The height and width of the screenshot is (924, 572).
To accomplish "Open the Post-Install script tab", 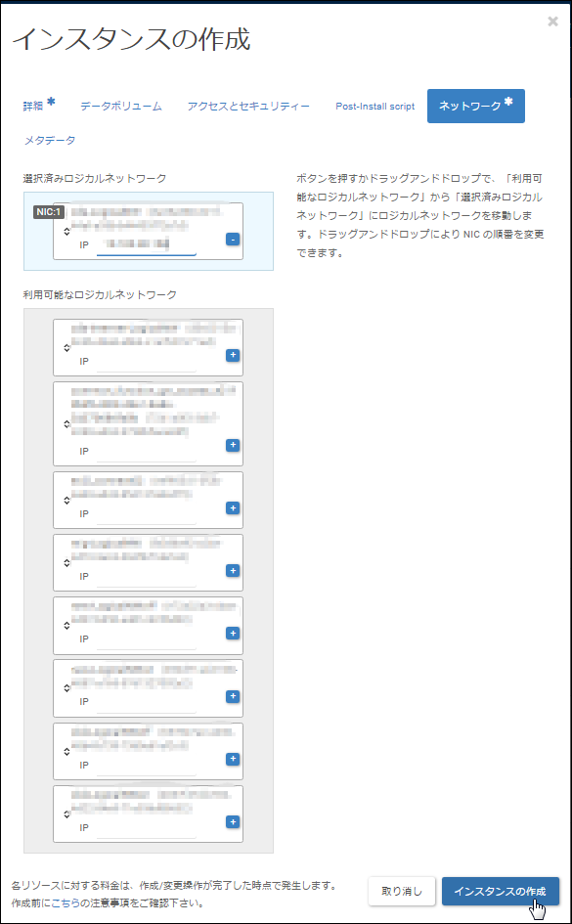I will [x=375, y=106].
